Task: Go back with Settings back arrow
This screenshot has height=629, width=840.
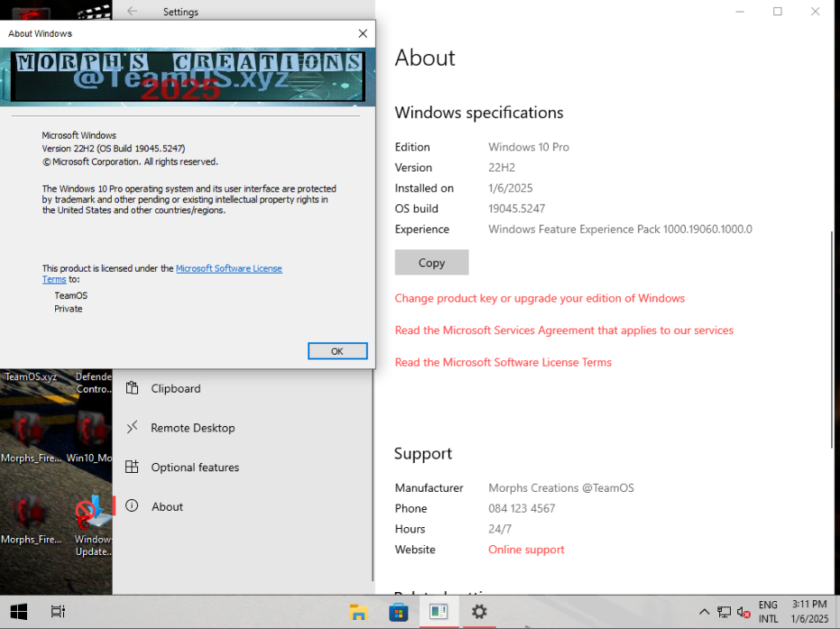Action: click(133, 11)
